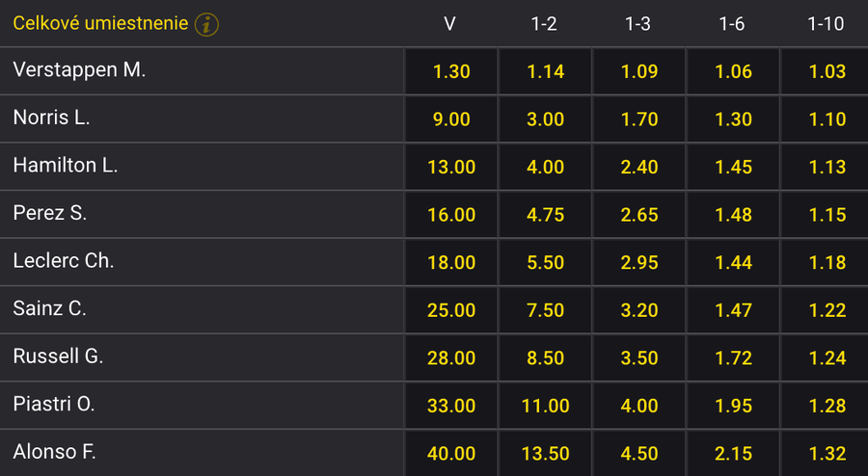
Task: Click the Celkové umiestnenie heading
Action: (x=100, y=23)
